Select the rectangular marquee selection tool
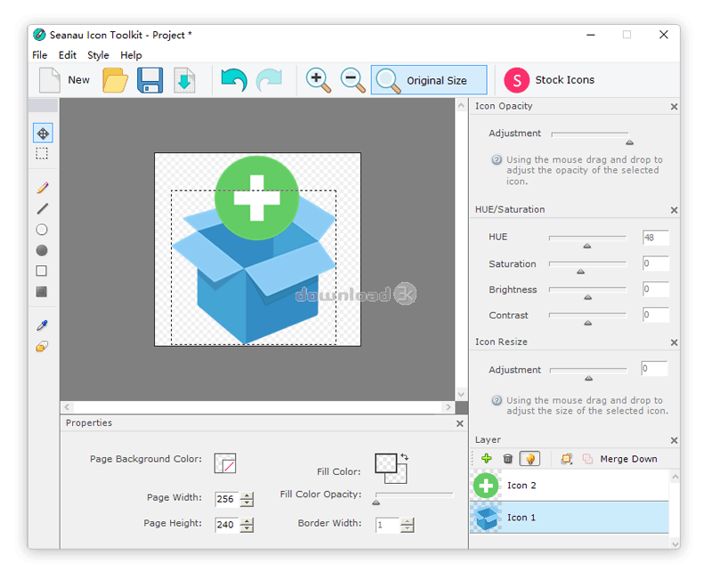This screenshot has height=588, width=712. coord(42,153)
